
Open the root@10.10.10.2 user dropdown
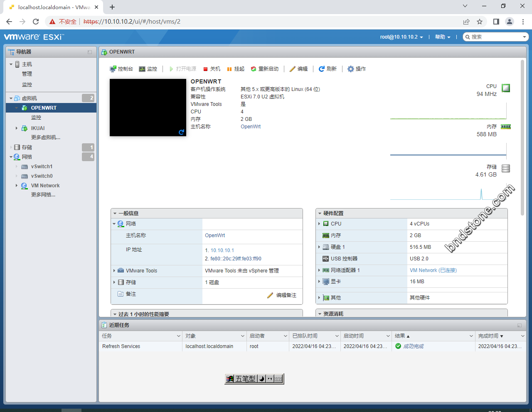point(401,37)
